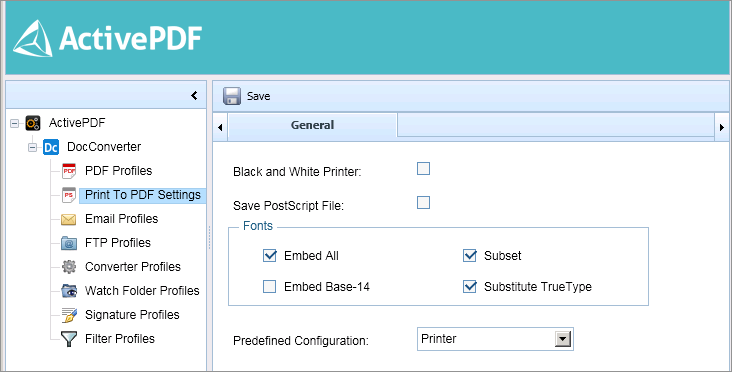
Task: Click the Fonts group title
Action: pyautogui.click(x=258, y=226)
